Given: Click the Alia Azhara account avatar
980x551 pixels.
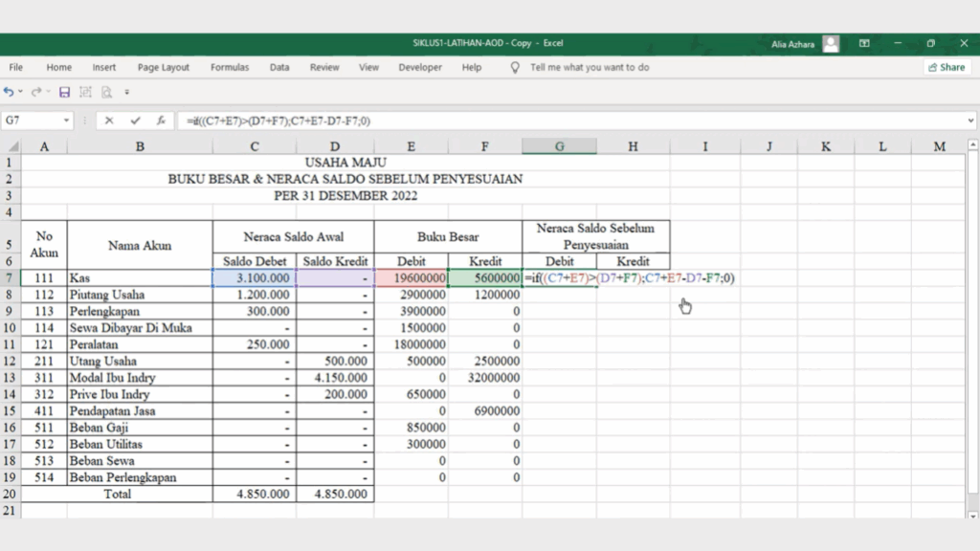Looking at the screenshot, I should coord(831,43).
